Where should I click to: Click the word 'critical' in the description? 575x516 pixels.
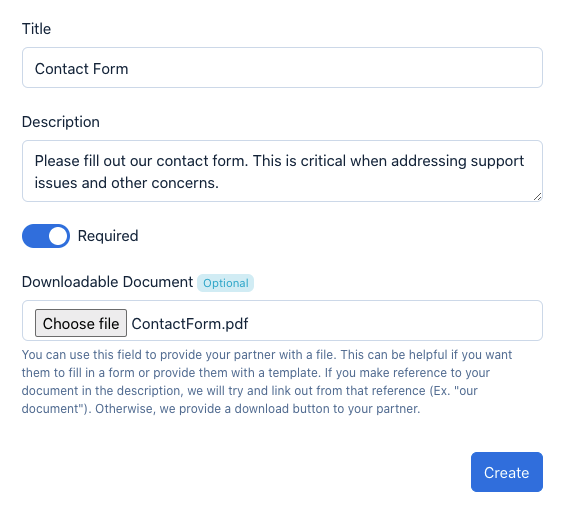coord(323,161)
